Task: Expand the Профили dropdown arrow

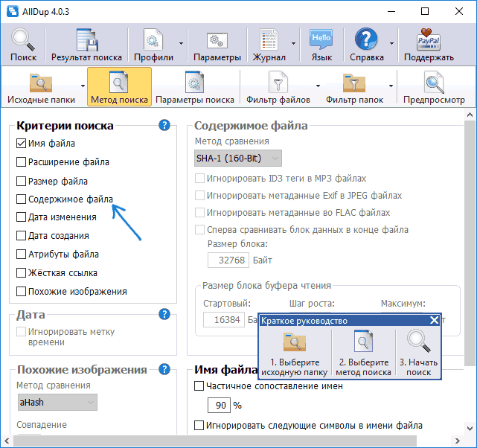Action: (x=181, y=43)
